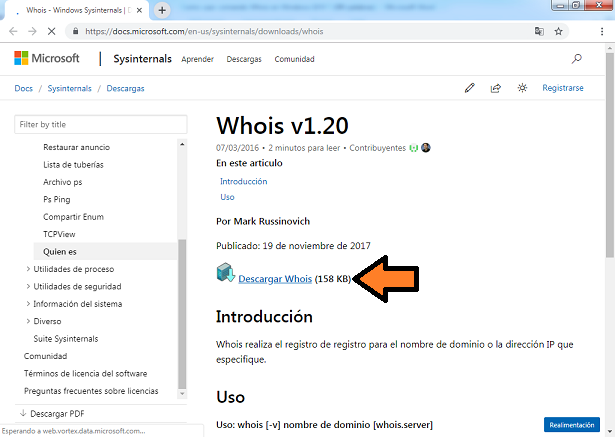Click the browser forward arrow

(x=32, y=31)
